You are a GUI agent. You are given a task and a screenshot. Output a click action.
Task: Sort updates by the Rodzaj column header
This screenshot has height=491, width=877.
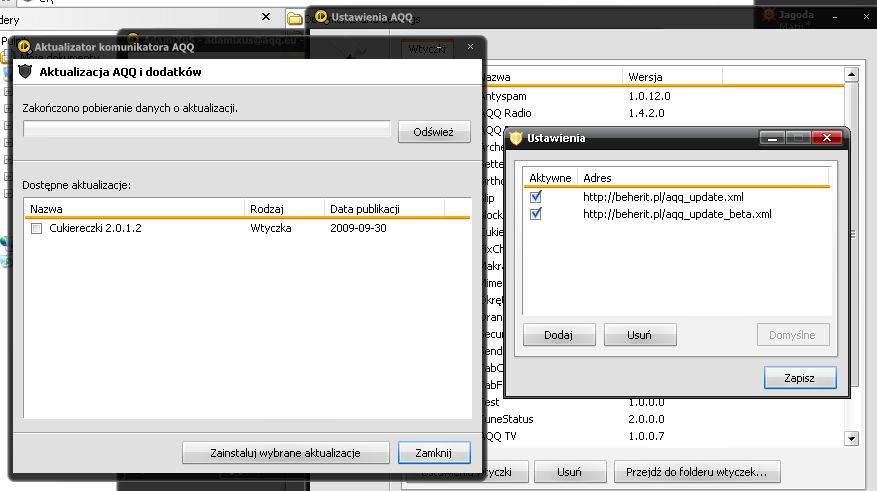[284, 209]
